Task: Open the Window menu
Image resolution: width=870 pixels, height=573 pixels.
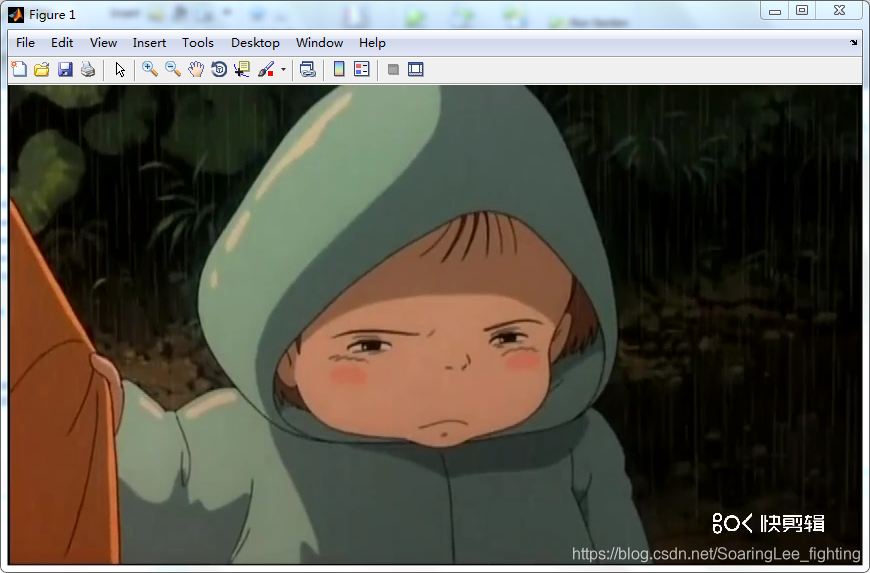Action: point(319,43)
